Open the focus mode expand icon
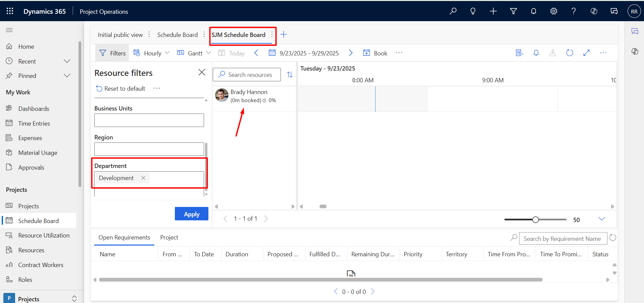The height and width of the screenshot is (303, 644). click(586, 53)
